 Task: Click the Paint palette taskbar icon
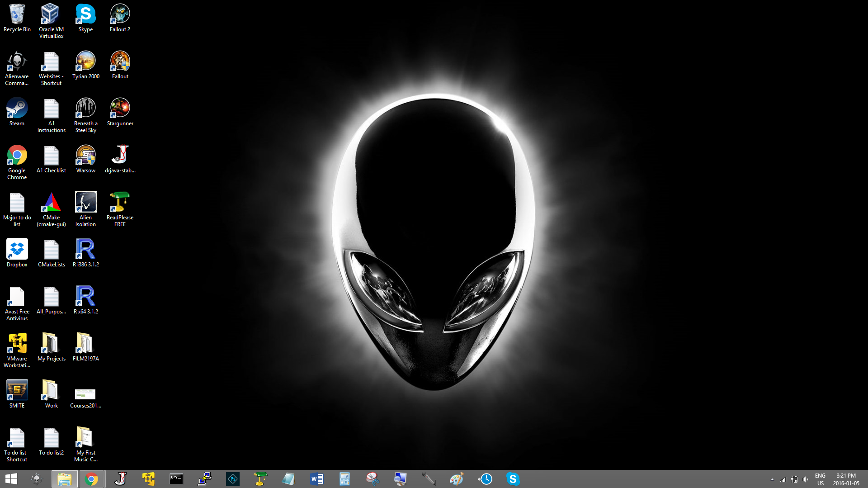pos(457,479)
